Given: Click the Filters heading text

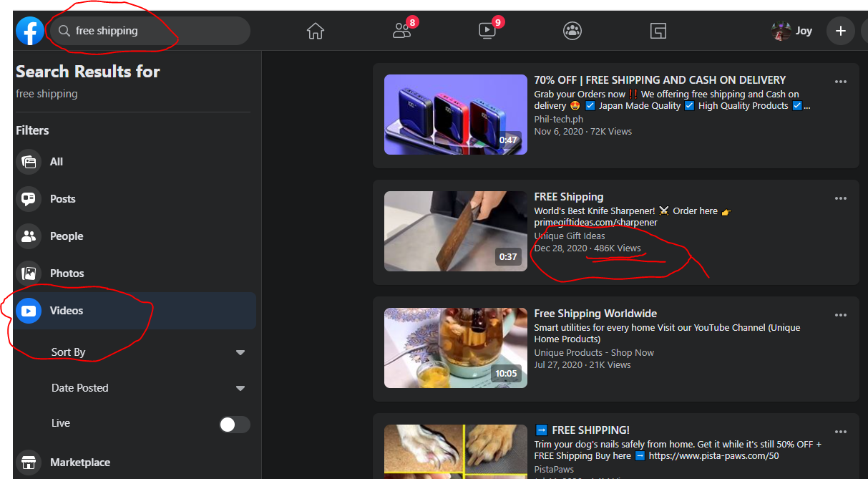Looking at the screenshot, I should [32, 130].
